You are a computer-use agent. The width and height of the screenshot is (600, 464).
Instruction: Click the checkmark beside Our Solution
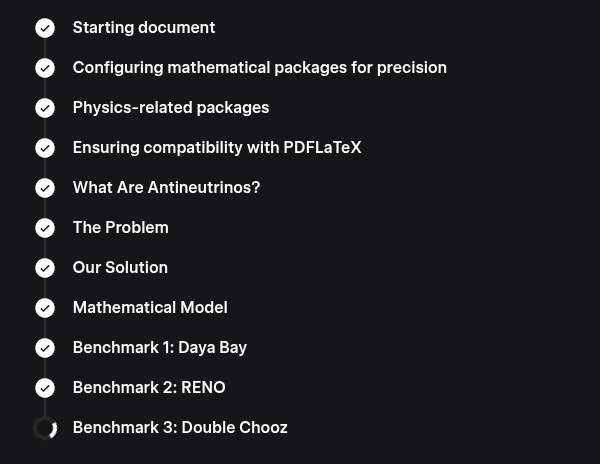(x=45, y=268)
